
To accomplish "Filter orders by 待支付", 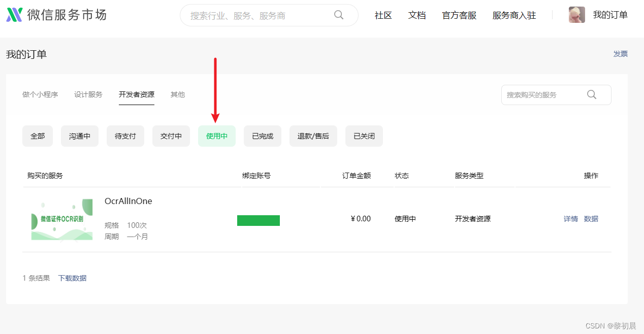I will coord(125,136).
